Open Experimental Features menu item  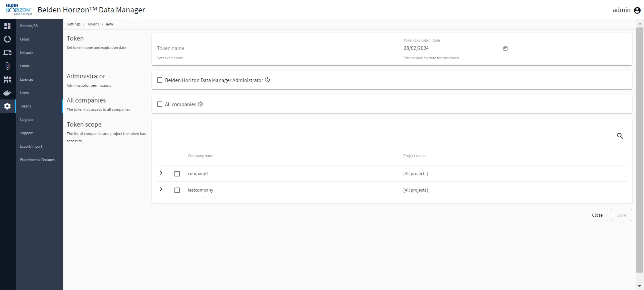pos(39,160)
